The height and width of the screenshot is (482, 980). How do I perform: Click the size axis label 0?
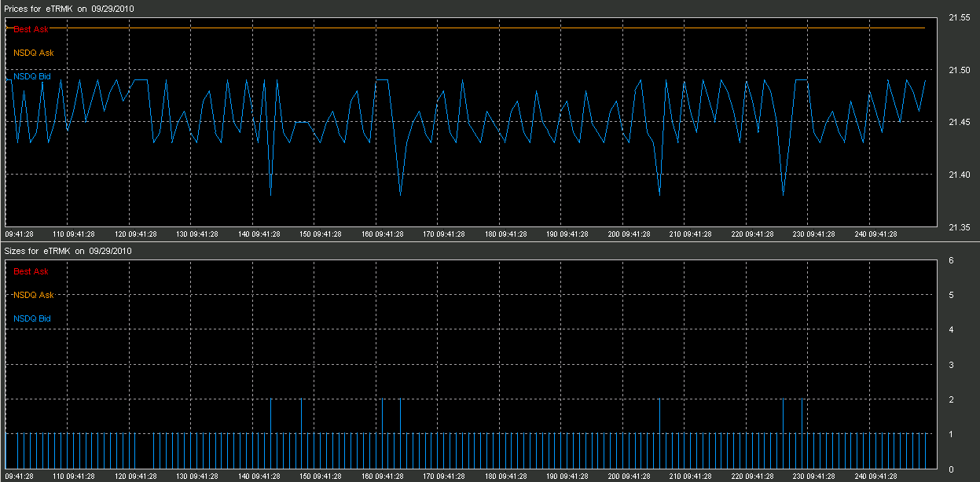[x=952, y=469]
